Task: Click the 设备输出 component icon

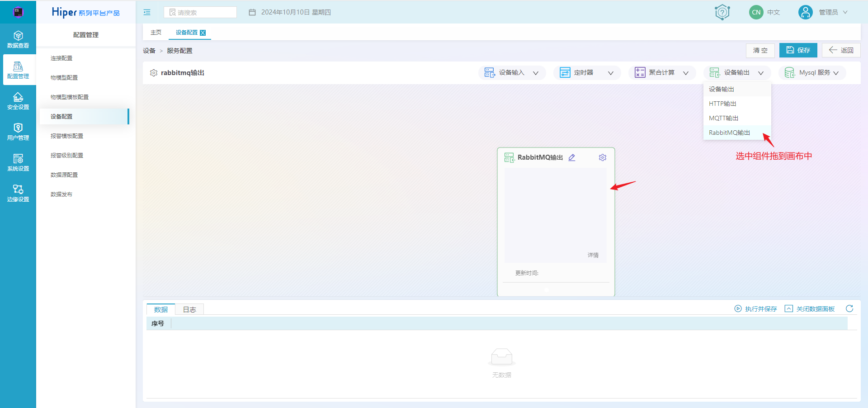Action: pyautogui.click(x=715, y=73)
